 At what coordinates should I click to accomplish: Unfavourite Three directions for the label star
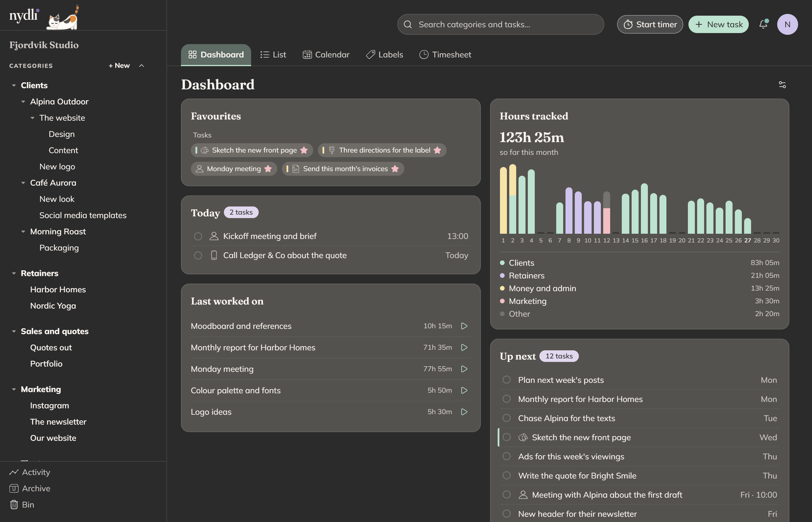[x=438, y=150]
